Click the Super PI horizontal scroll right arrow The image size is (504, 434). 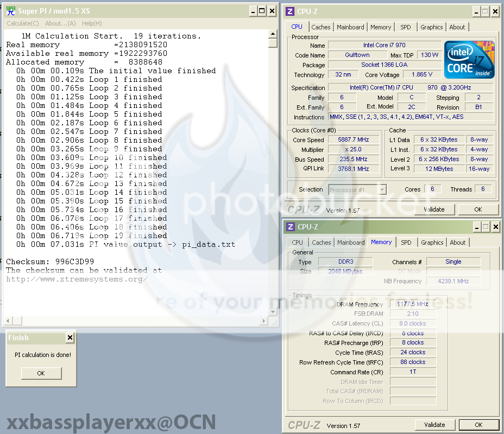(x=264, y=321)
